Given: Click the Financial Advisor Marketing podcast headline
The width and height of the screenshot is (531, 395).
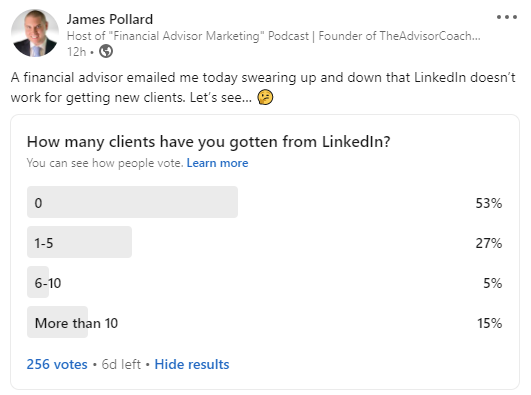Looking at the screenshot, I should click(274, 36).
